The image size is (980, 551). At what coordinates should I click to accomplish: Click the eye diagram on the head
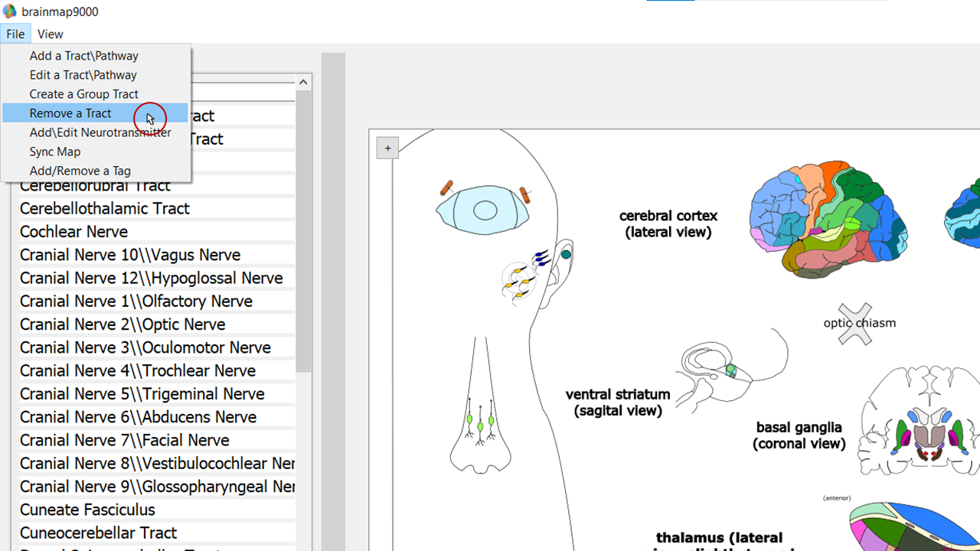pos(484,210)
